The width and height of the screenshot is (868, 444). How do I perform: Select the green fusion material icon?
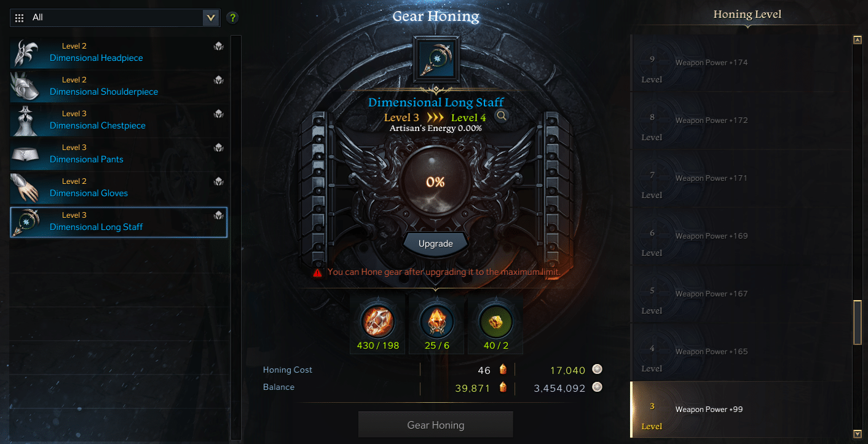(x=495, y=320)
